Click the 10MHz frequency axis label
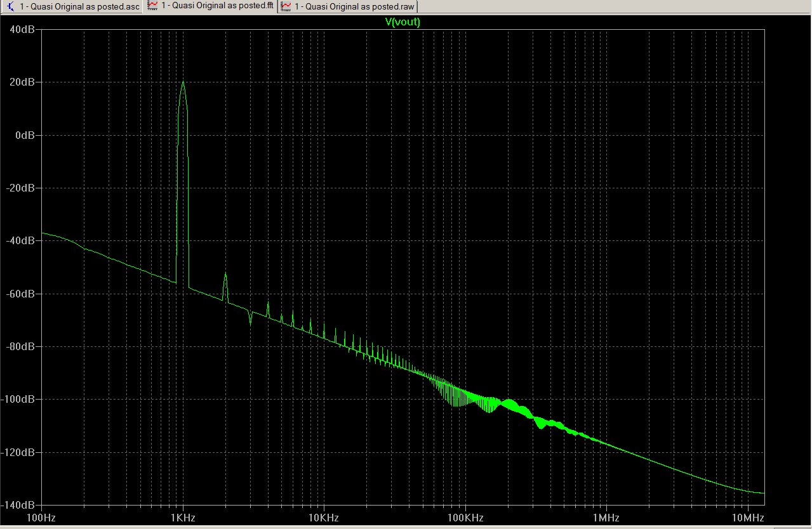812x529 pixels. pyautogui.click(x=747, y=518)
